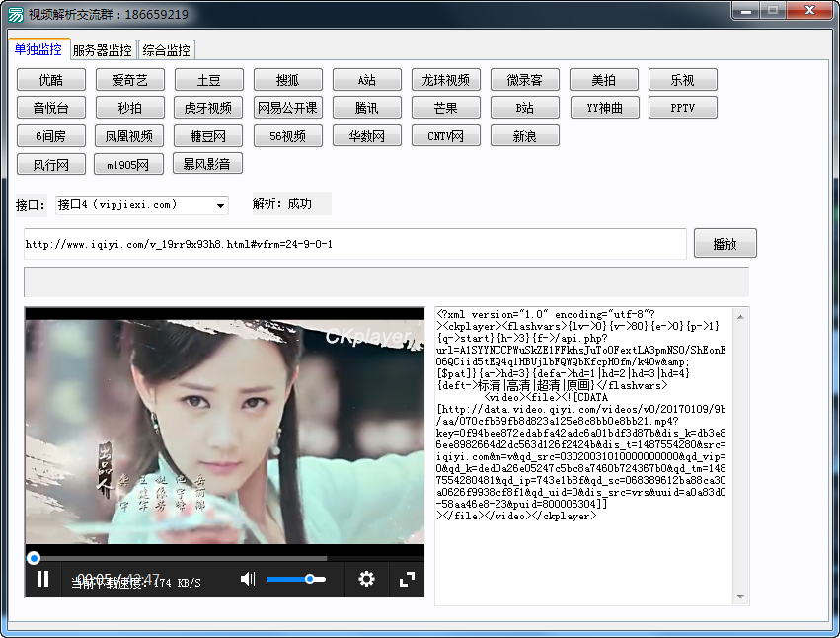Click the video URL input field
Viewport: 840px width, 638px height.
354,244
